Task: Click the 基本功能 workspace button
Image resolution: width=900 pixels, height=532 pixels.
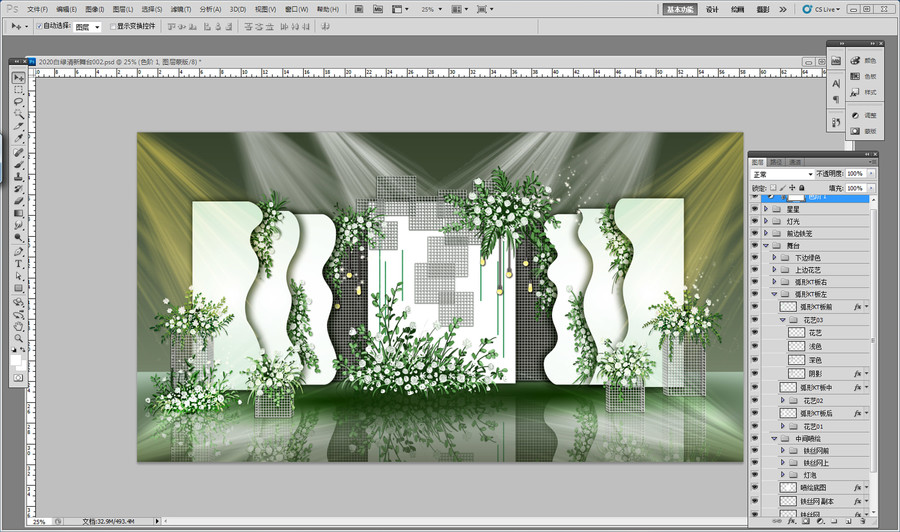Action: click(680, 9)
